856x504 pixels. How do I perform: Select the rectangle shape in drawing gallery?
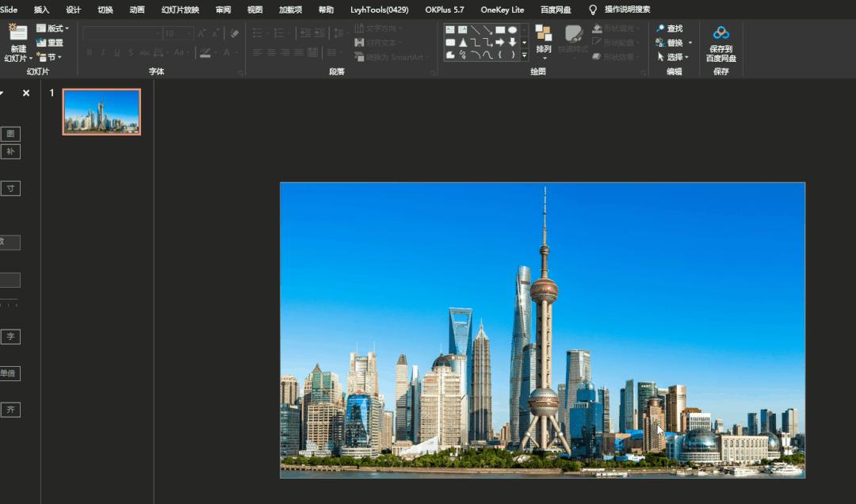(x=500, y=30)
